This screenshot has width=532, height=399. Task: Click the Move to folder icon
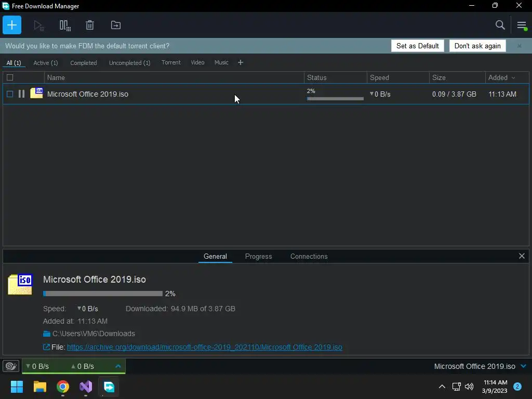coord(116,25)
